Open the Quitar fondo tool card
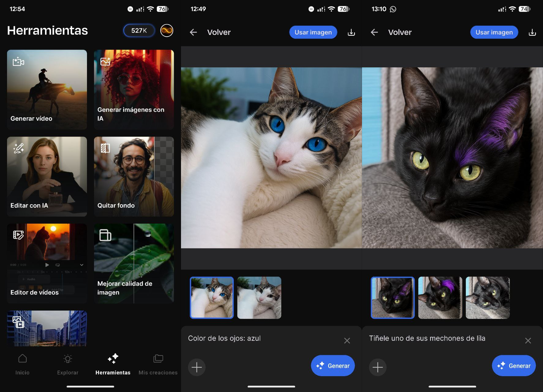 click(x=134, y=176)
